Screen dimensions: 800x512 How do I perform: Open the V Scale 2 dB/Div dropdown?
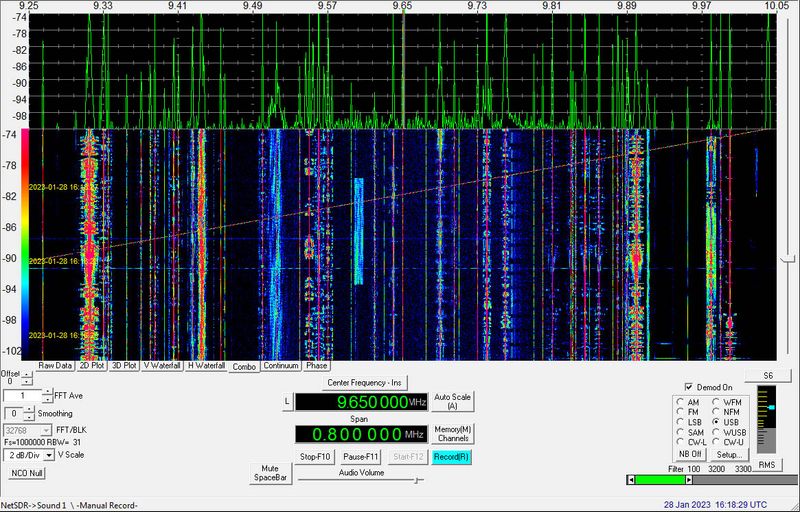tap(29, 455)
